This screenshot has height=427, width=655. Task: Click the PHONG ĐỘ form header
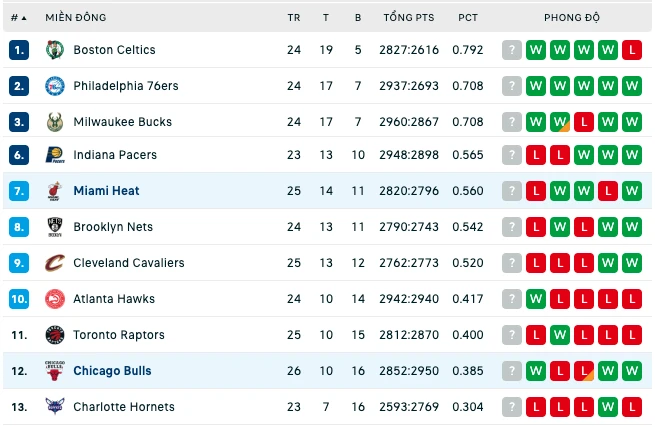(x=571, y=18)
